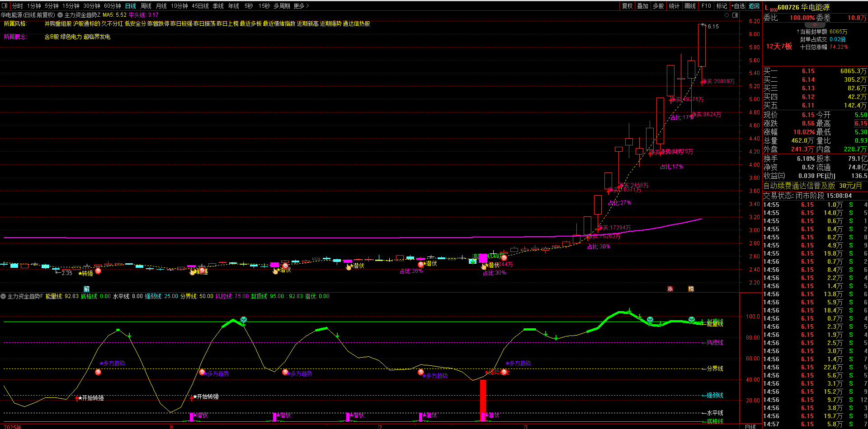868x429 pixels.
Task: Select the 5秒 period tab
Action: (249, 6)
